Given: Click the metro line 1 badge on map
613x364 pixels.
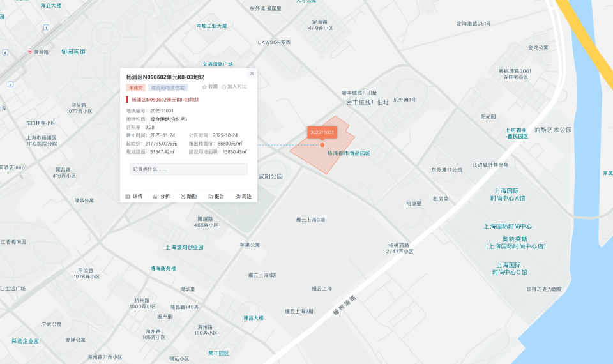Looking at the screenshot, I should 46,27.
